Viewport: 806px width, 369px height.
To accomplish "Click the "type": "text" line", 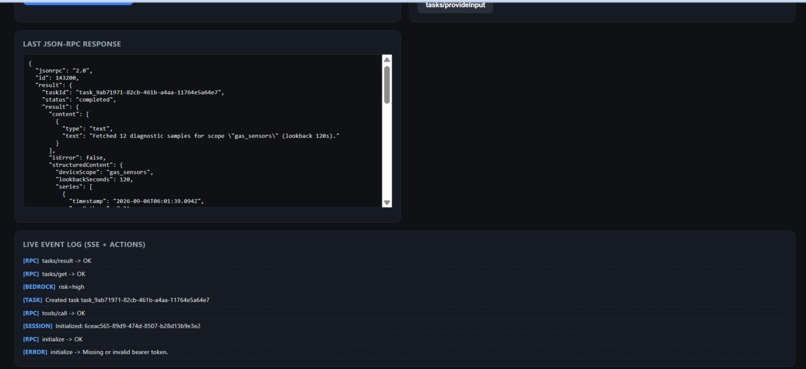I will 87,128.
